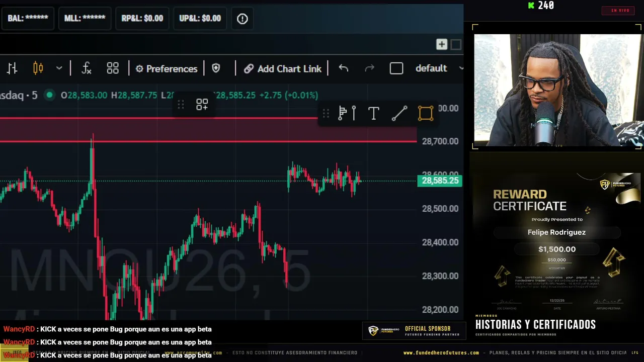Select the trend line drawing tool
This screenshot has height=362, width=644.
[399, 114]
